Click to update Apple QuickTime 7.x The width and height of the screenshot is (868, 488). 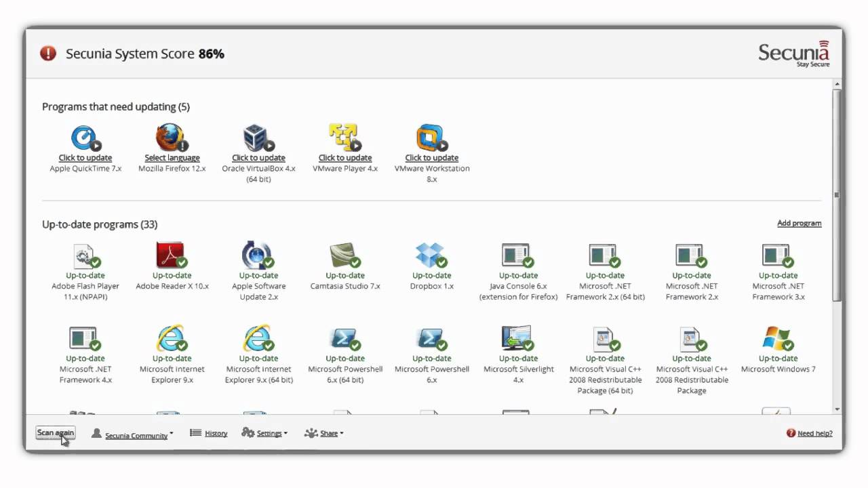(x=85, y=158)
